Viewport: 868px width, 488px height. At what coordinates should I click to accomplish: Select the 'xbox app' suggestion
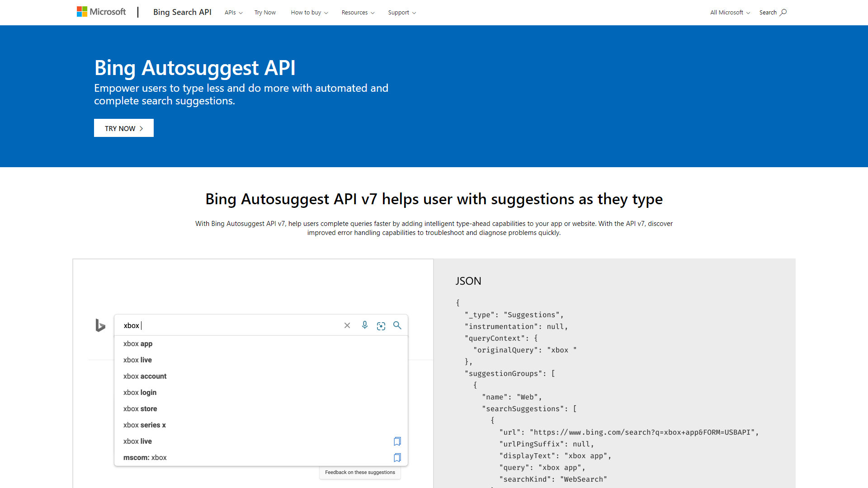tap(261, 344)
